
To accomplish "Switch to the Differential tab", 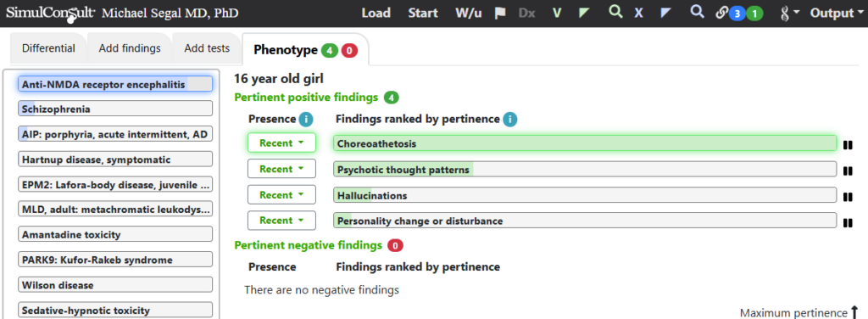I will click(x=48, y=48).
